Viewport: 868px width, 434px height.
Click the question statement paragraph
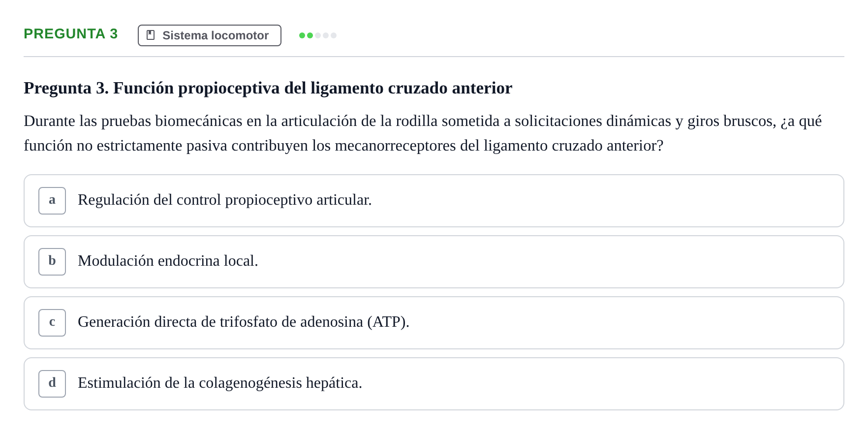click(423, 133)
